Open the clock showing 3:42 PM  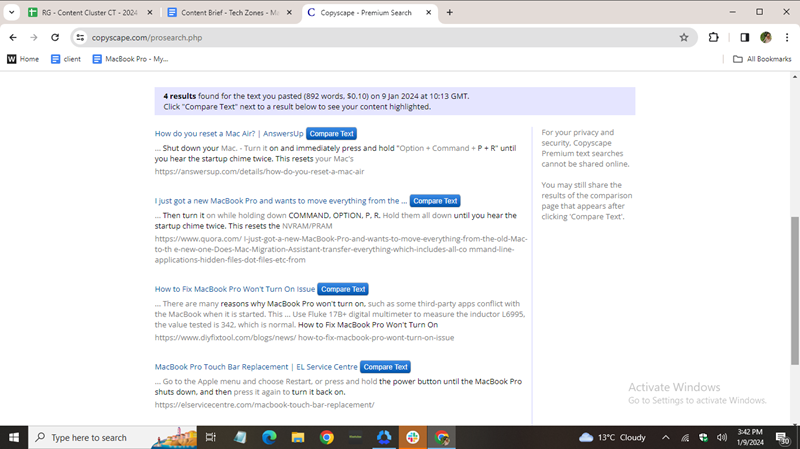tap(750, 437)
